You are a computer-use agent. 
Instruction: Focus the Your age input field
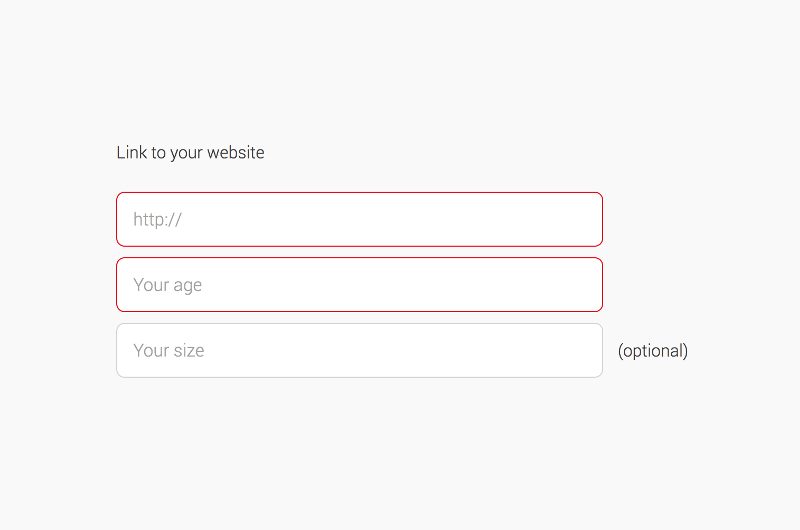tap(359, 285)
